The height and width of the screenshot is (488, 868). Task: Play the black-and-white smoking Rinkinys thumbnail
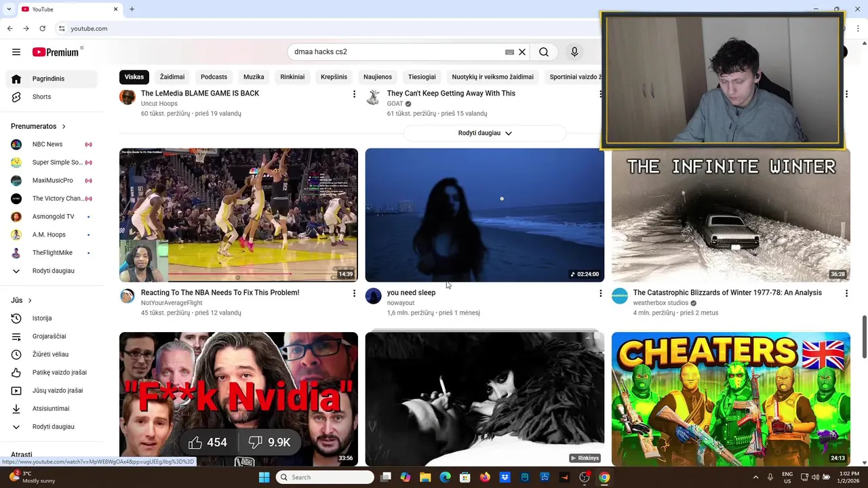[x=485, y=399]
